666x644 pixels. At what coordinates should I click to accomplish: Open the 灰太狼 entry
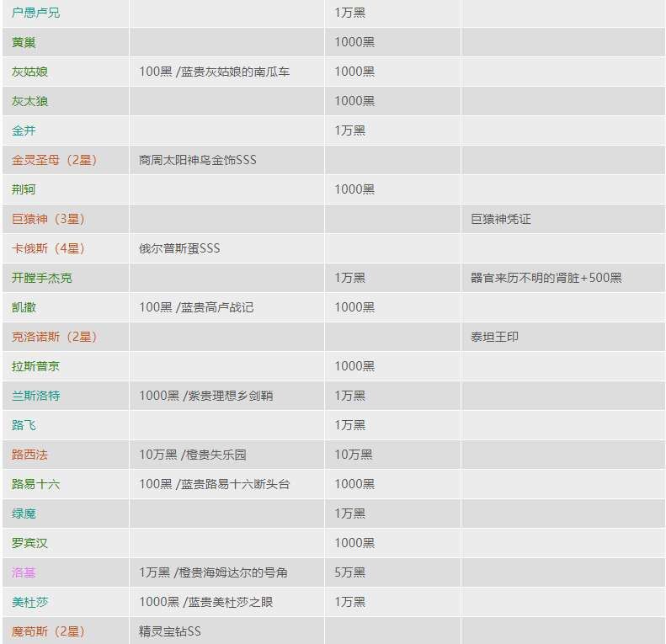(x=30, y=101)
